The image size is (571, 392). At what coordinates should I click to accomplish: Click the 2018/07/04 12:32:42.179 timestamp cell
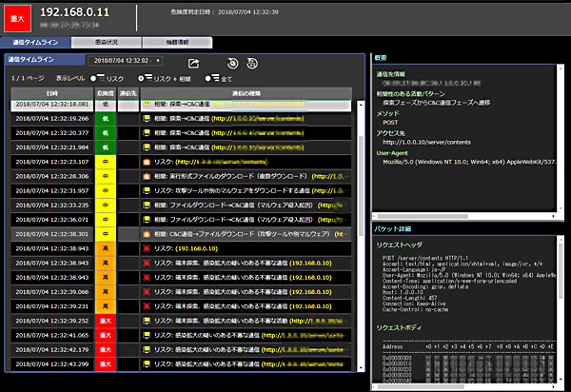[x=52, y=349]
